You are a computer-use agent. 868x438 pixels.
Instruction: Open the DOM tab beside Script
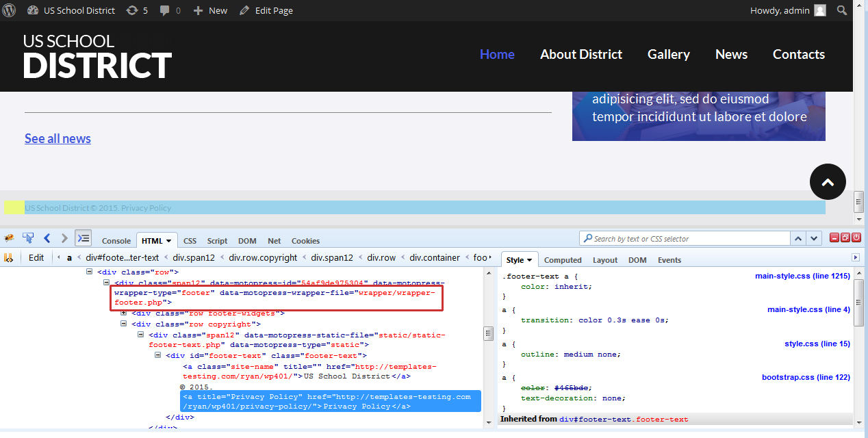247,241
